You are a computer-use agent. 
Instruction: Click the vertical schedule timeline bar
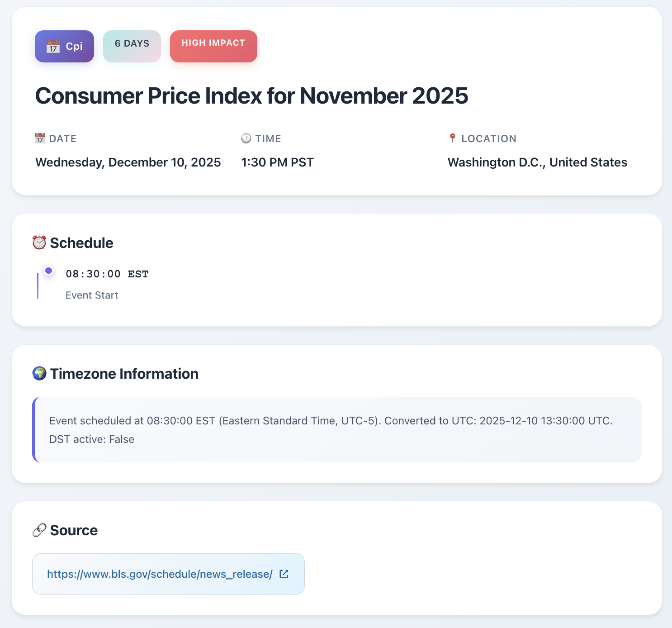(38, 285)
